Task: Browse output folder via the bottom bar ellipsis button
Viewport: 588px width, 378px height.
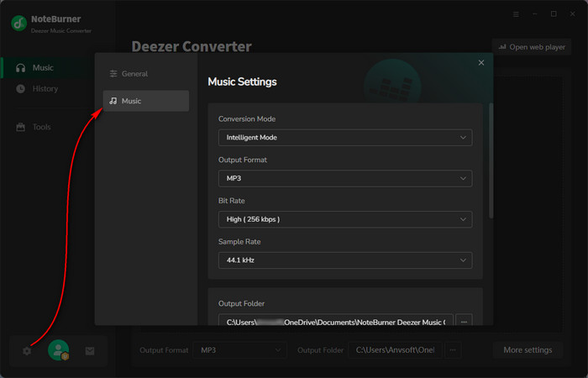Action: 453,350
